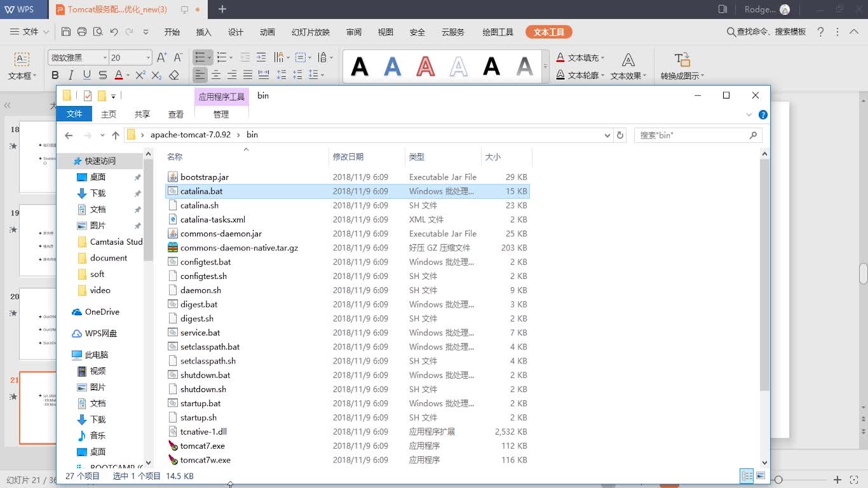Open the 查看 tab in Explorer
The height and width of the screenshot is (488, 868).
176,114
